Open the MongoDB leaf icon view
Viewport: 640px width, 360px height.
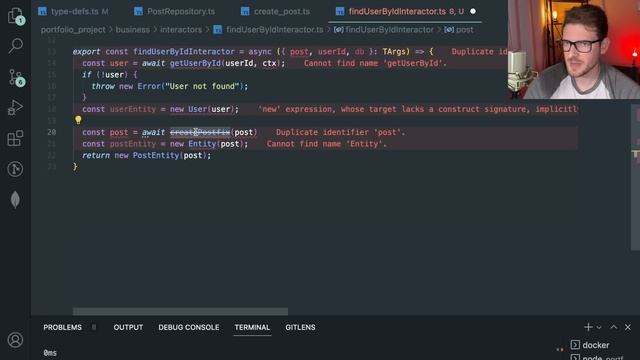pyautogui.click(x=15, y=200)
